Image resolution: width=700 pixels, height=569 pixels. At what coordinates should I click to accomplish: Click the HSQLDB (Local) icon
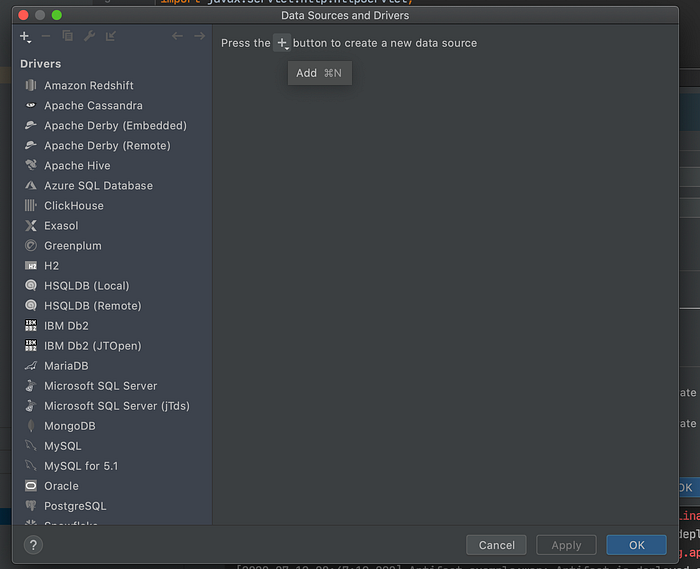click(x=31, y=286)
